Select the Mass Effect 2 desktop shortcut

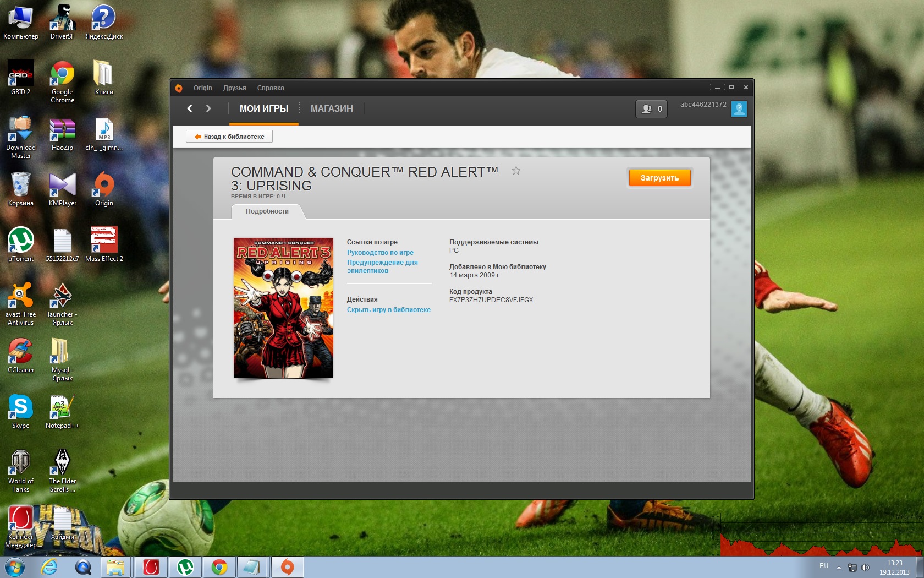pyautogui.click(x=104, y=245)
